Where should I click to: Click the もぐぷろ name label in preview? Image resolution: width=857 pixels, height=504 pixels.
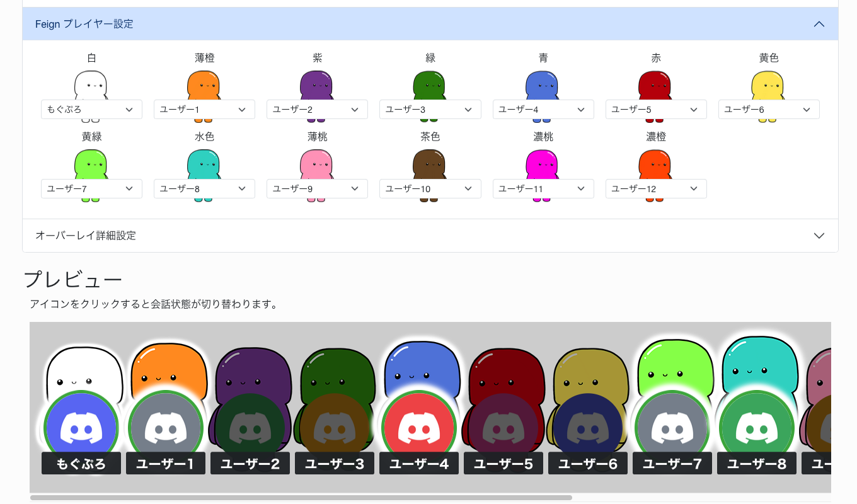click(81, 464)
